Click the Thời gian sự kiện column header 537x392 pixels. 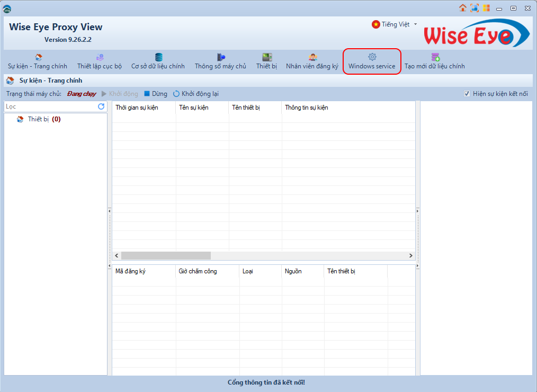tap(137, 108)
